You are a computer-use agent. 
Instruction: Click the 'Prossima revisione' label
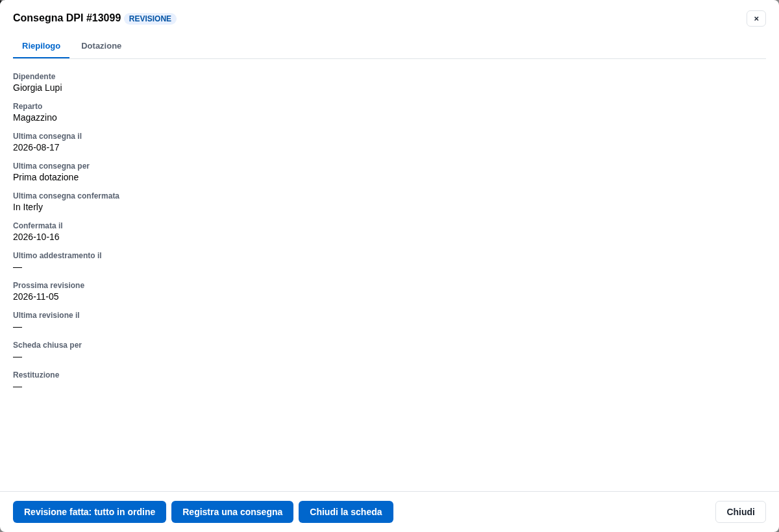49,285
